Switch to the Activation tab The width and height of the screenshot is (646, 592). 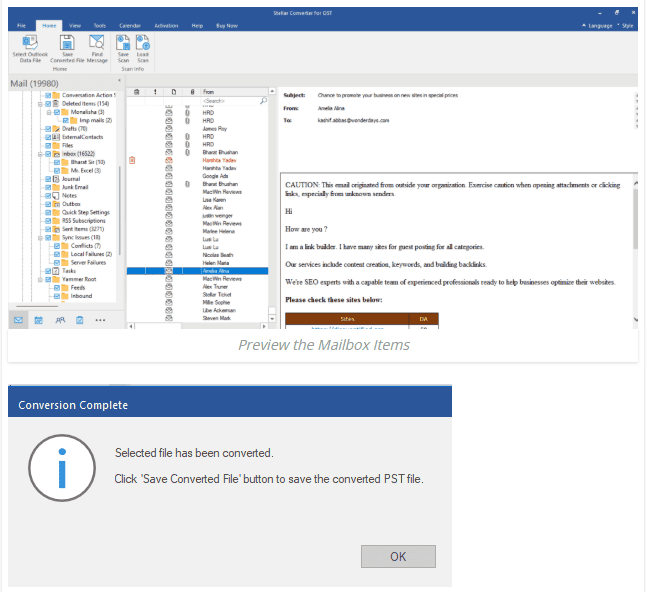(x=168, y=23)
